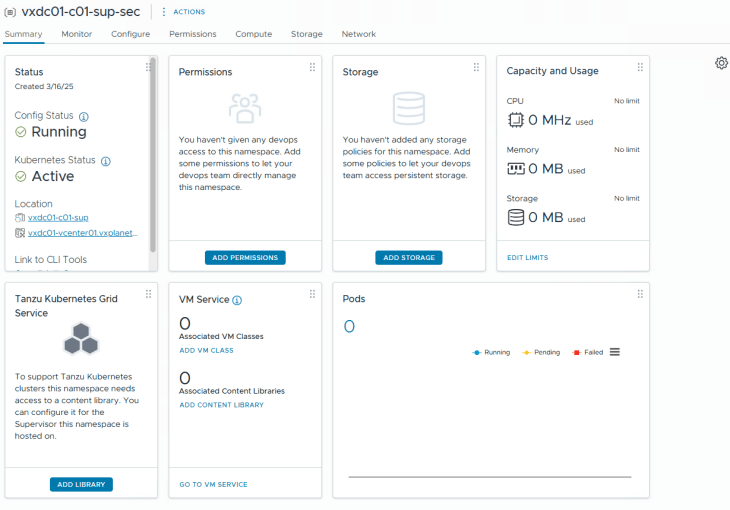Toggle Pending series in Pods legend
The image size is (730, 510).
(541, 352)
